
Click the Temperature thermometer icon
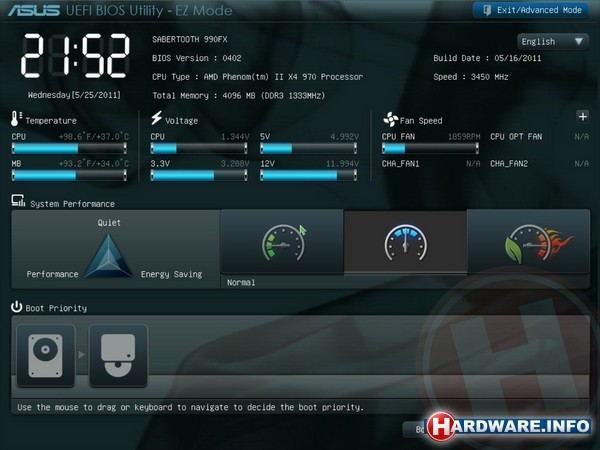click(16, 119)
